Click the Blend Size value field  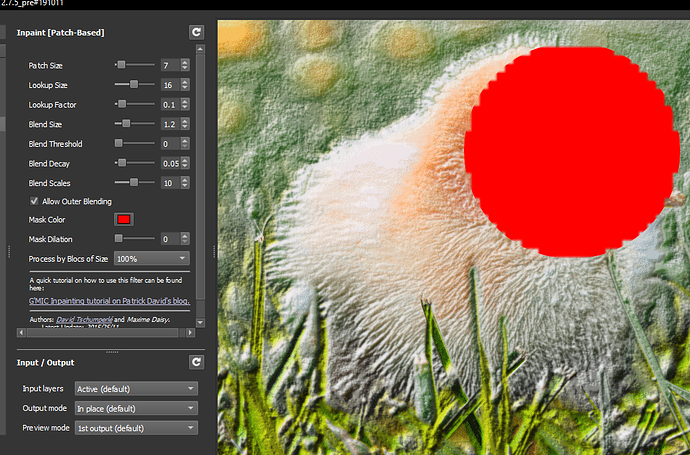coord(170,124)
